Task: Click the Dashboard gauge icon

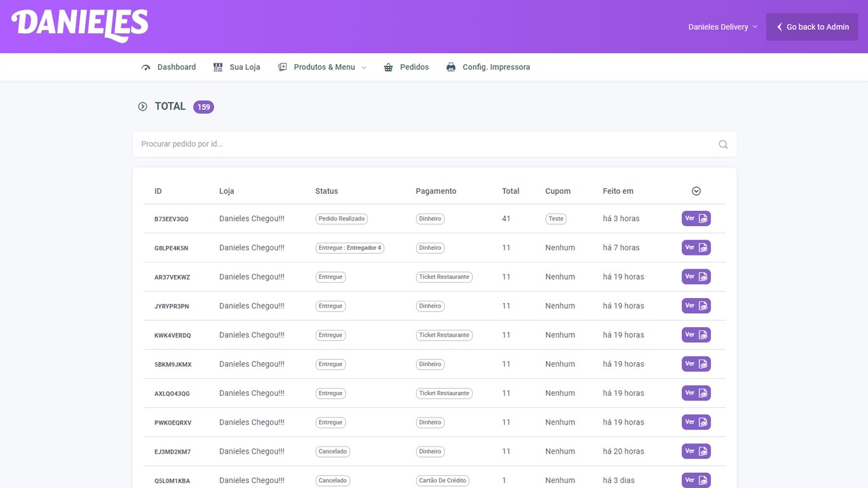Action: coord(146,67)
